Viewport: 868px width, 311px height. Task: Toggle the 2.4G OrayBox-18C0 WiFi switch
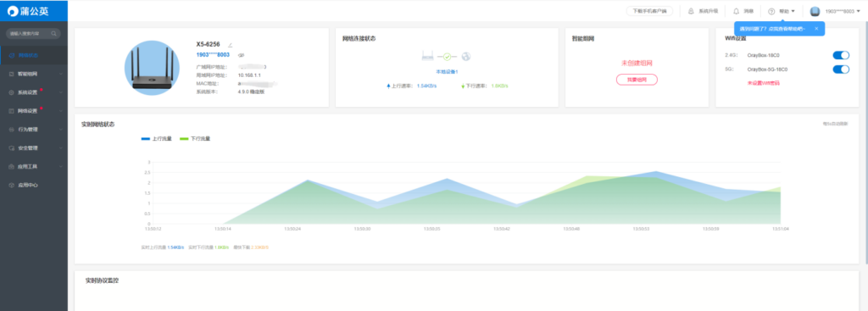point(841,55)
